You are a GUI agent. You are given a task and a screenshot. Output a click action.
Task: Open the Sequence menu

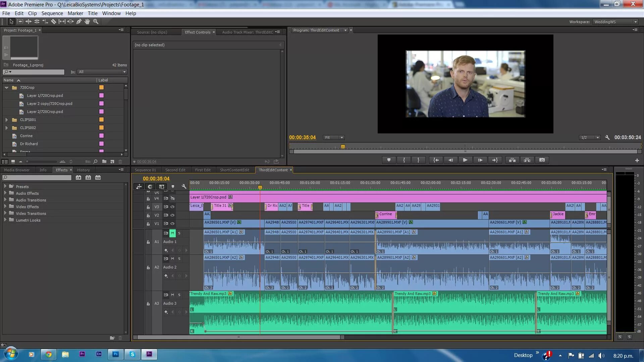[x=52, y=13]
